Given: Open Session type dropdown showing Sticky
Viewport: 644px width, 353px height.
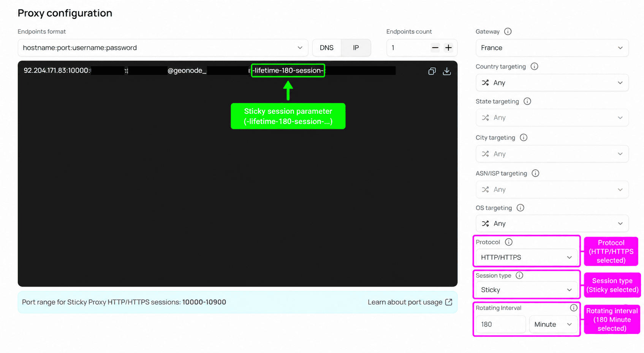Looking at the screenshot, I should tap(527, 290).
